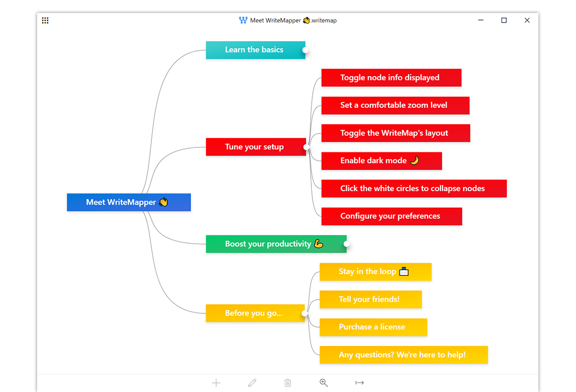Select Click the white circles node
The height and width of the screenshot is (392, 576).
414,188
